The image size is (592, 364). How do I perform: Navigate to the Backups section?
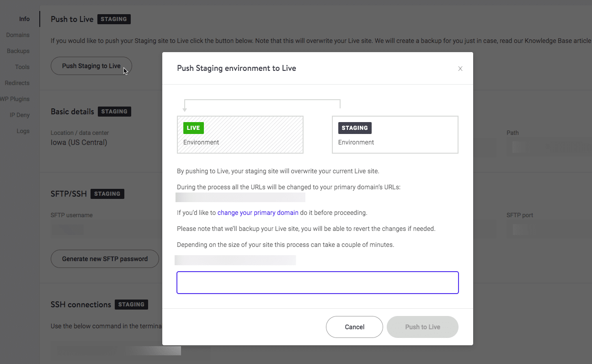(17, 51)
